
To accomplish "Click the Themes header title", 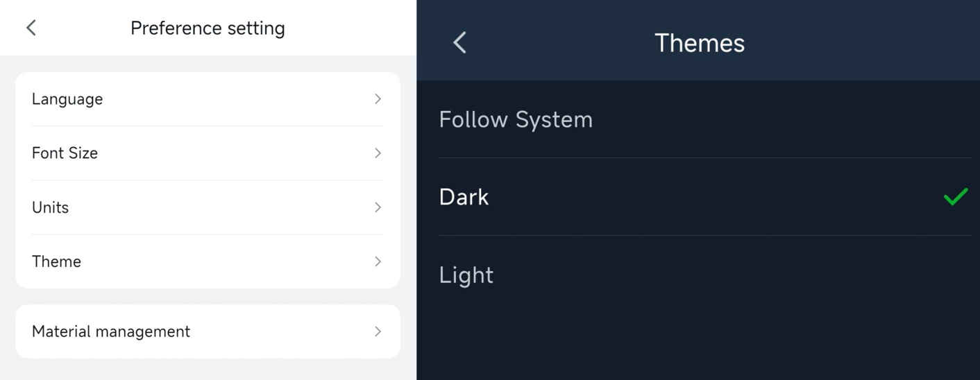I will pos(699,43).
